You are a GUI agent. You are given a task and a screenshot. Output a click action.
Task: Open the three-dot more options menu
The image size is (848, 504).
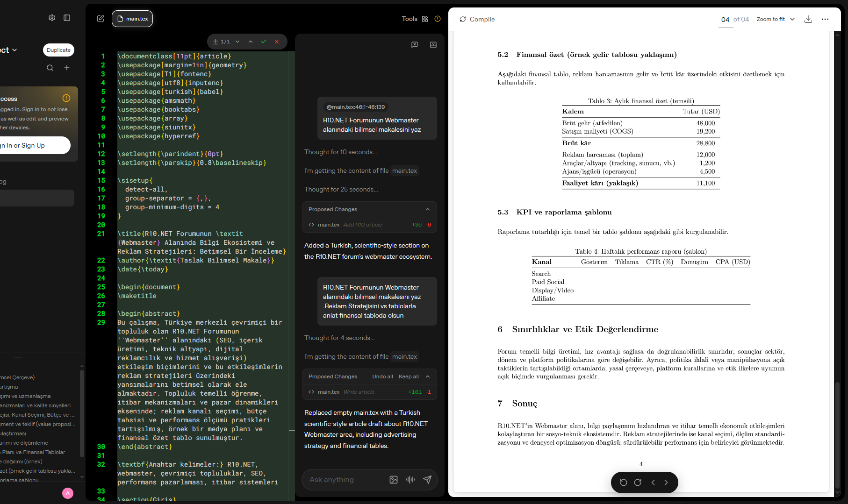(825, 19)
